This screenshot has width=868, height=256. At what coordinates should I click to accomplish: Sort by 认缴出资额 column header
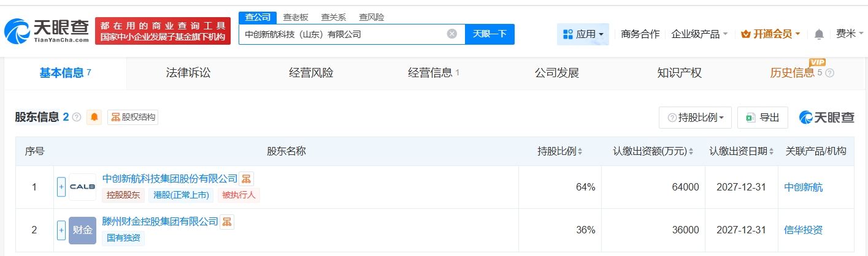click(653, 151)
